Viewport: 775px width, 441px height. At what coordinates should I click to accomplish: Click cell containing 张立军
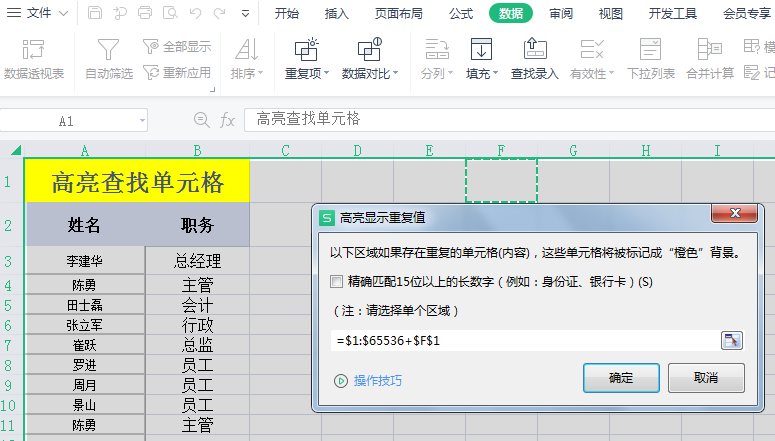point(85,325)
